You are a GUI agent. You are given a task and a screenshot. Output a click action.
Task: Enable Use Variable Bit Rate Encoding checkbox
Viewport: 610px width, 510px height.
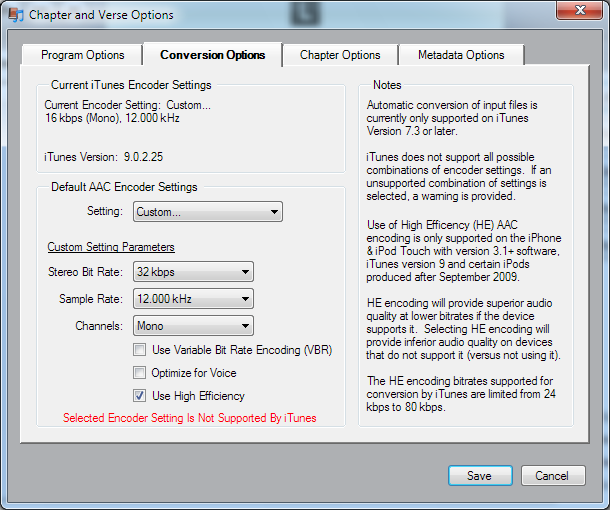coord(139,350)
